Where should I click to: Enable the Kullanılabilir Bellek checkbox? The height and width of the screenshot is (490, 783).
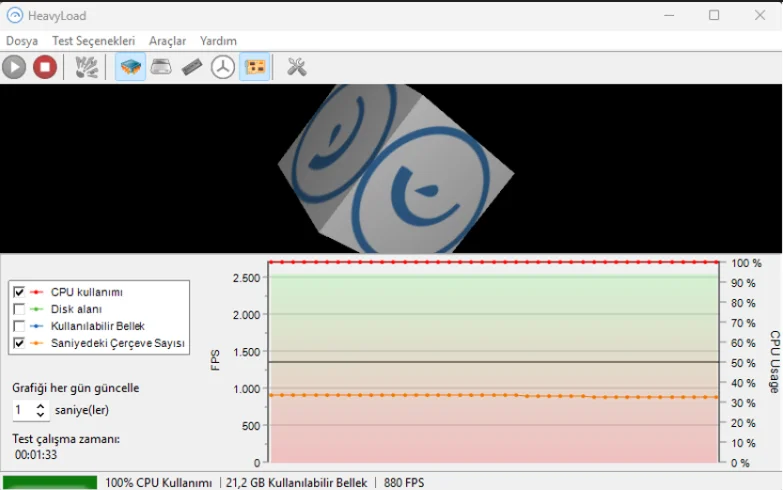click(19, 326)
